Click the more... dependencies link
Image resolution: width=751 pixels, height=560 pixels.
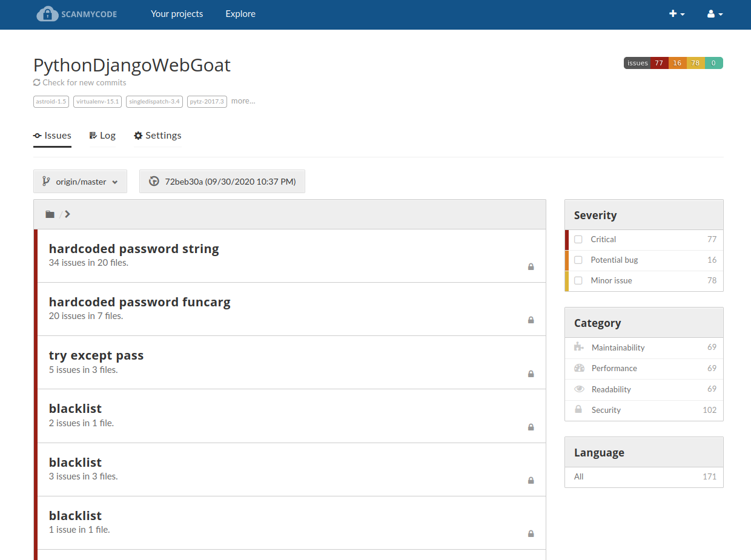[243, 101]
